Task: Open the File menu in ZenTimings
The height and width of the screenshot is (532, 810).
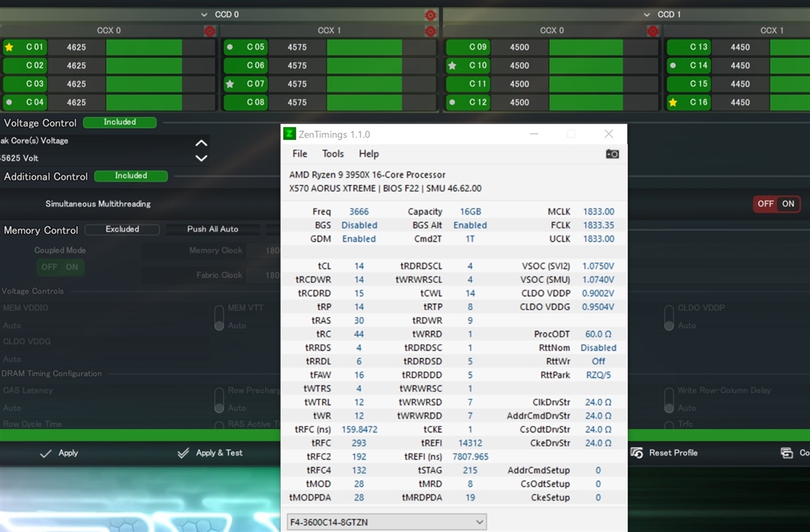Action: [300, 154]
